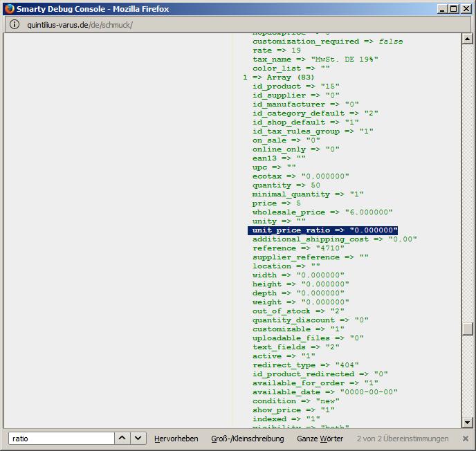Image resolution: width=476 pixels, height=451 pixels.
Task: Click the customization_required => false line
Action: pyautogui.click(x=327, y=42)
